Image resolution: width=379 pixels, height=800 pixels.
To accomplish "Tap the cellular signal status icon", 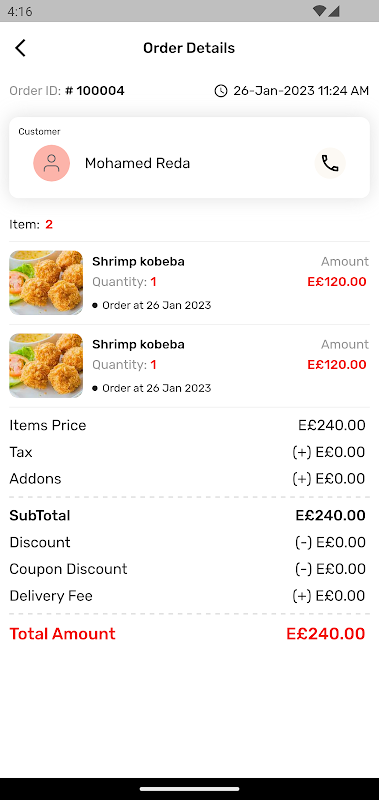I will point(334,11).
